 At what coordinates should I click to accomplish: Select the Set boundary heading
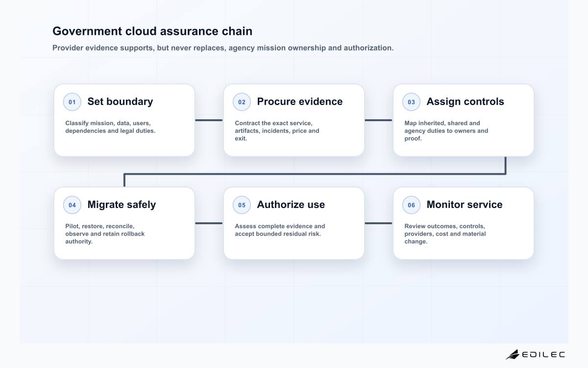point(120,102)
